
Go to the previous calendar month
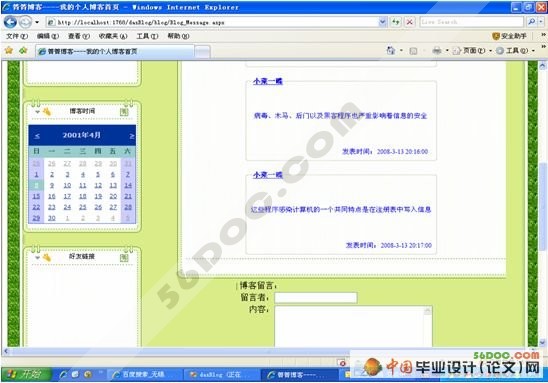pos(37,136)
